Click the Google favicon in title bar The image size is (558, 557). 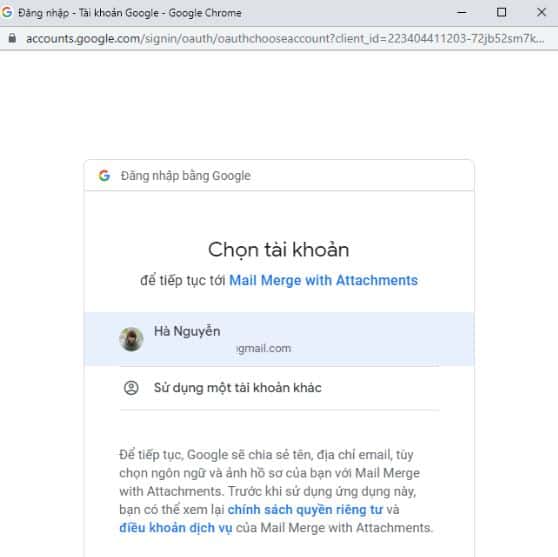click(x=7, y=12)
